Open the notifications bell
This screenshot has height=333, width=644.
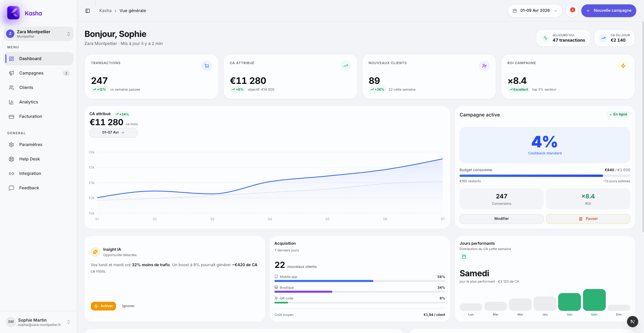(572, 11)
